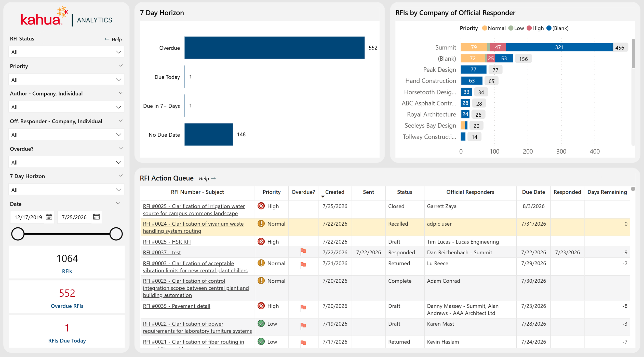
Task: Click the overdue flag for RFI #0035 Pavement detail
Action: (303, 308)
